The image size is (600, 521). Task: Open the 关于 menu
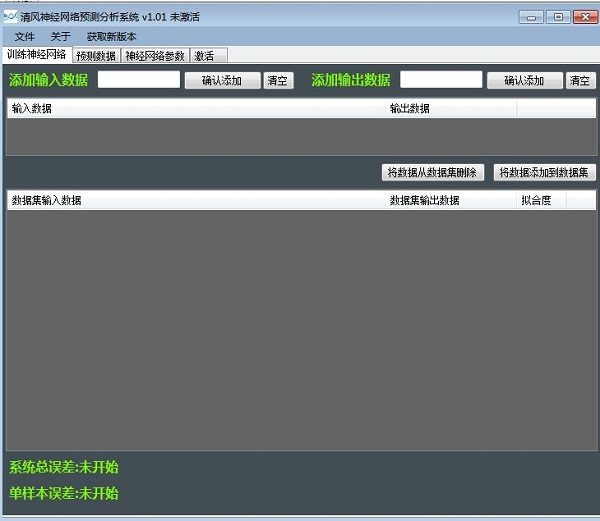point(60,37)
